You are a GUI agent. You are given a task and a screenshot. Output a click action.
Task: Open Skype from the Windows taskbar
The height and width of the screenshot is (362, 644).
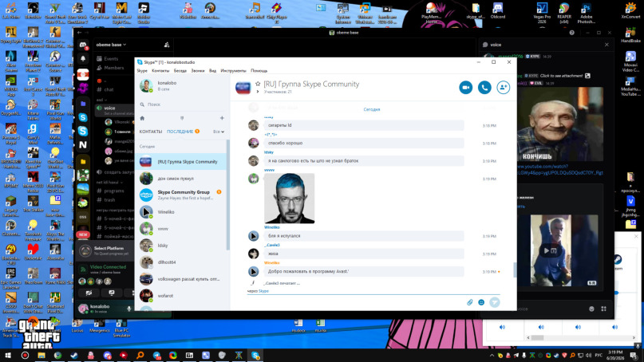point(255,356)
